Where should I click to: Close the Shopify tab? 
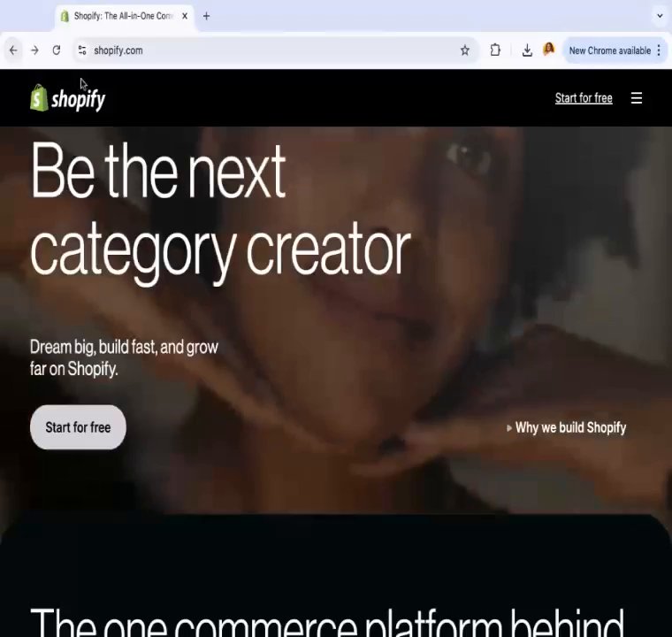click(x=185, y=16)
